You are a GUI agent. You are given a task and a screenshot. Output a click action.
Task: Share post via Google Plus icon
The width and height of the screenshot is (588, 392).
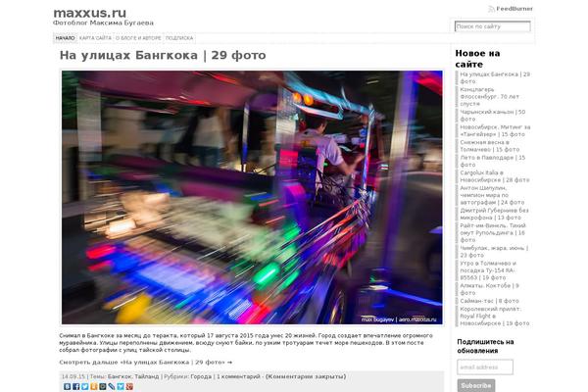coord(129,386)
